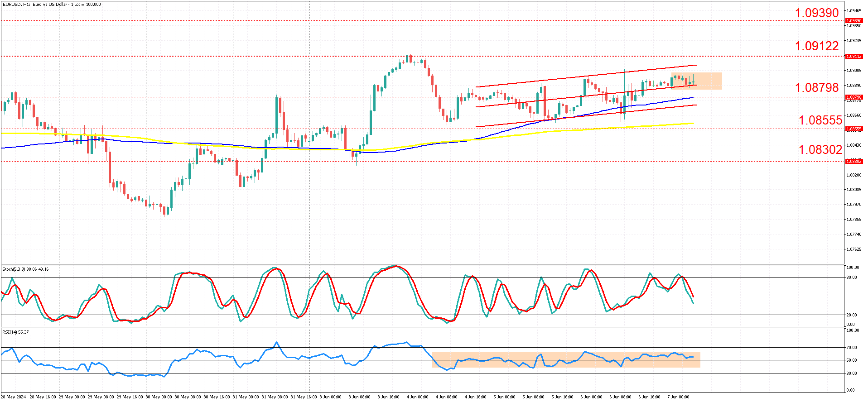Viewport: 868px width, 402px height.
Task: Click the small 1.08302 price tag on axis
Action: tap(854, 161)
